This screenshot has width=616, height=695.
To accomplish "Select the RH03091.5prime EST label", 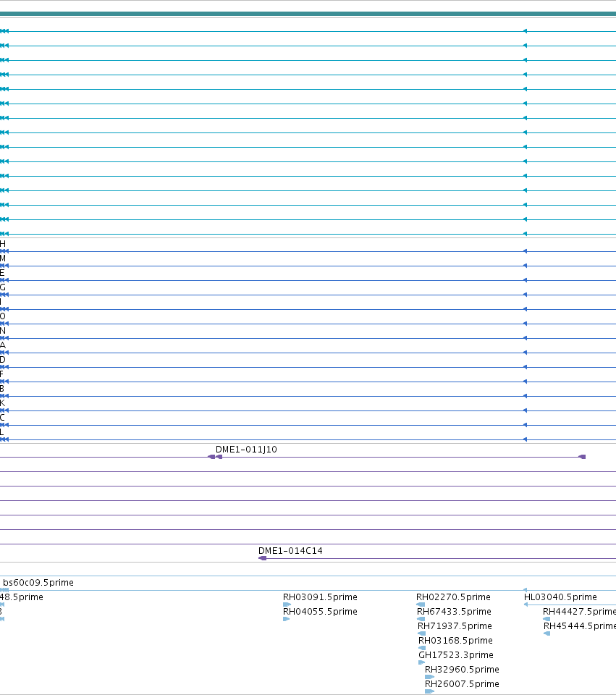I will tap(320, 597).
